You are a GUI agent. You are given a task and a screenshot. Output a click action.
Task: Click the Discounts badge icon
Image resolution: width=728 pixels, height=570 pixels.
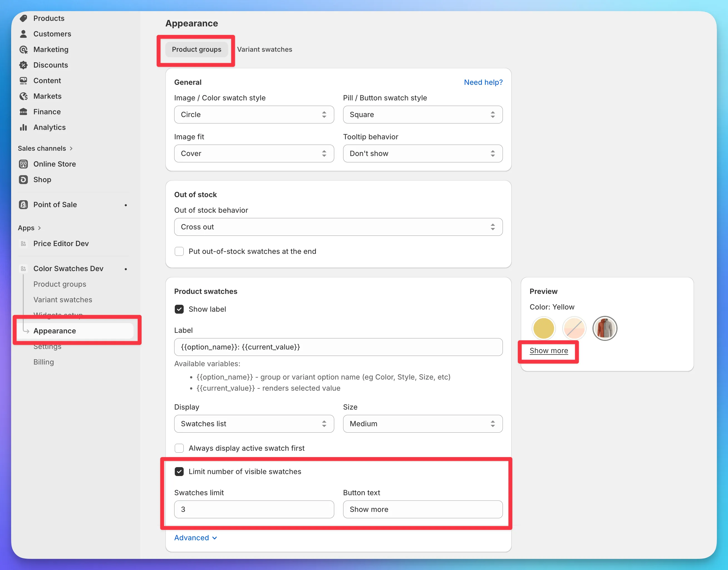coord(23,65)
